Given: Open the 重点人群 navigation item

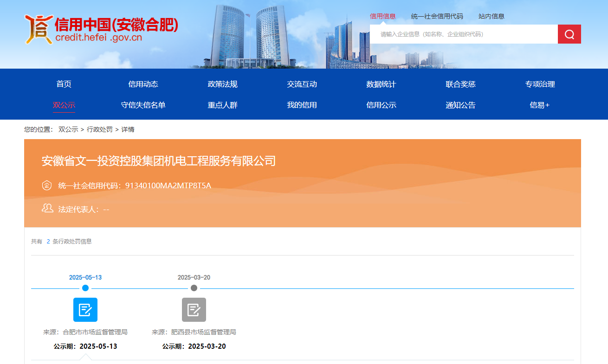Looking at the screenshot, I should [223, 105].
